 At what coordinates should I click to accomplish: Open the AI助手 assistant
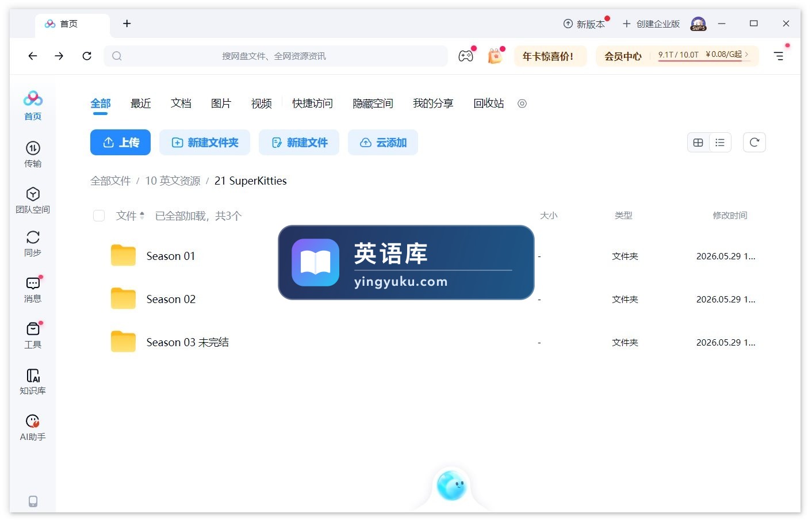[33, 427]
